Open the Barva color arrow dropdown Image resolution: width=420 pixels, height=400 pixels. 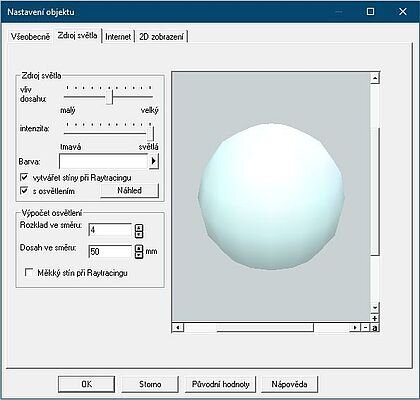coord(153,161)
